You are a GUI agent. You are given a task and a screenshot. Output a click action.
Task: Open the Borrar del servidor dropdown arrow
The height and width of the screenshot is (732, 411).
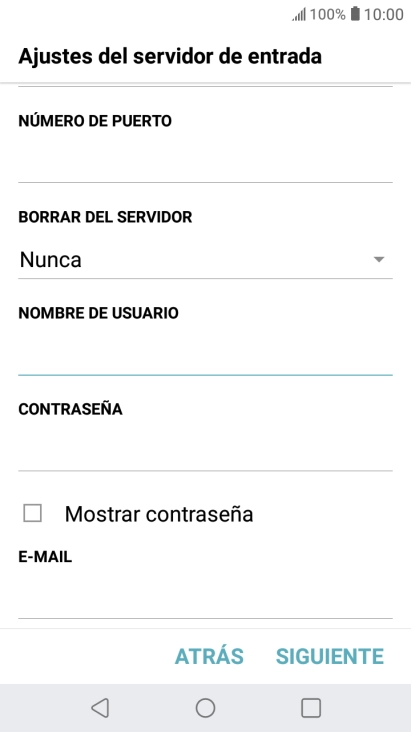(x=379, y=260)
